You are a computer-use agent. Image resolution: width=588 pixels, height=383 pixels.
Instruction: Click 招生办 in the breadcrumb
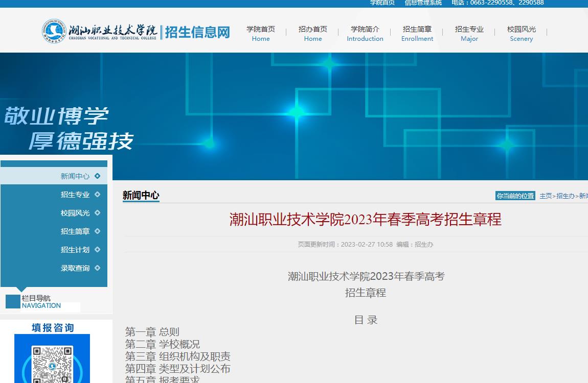566,196
